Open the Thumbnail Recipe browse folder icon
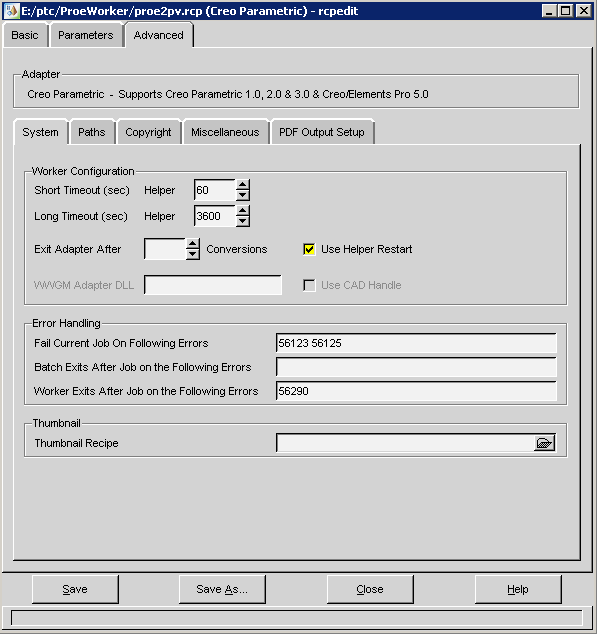This screenshot has width=597, height=634. point(544,443)
